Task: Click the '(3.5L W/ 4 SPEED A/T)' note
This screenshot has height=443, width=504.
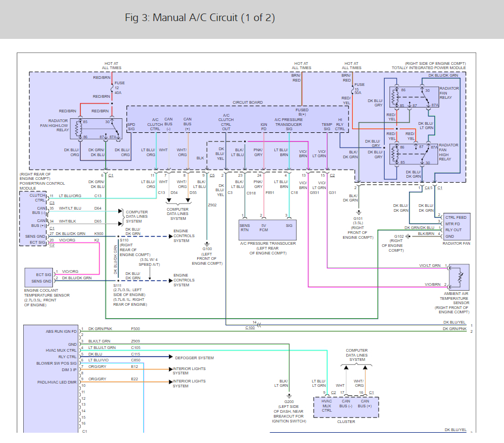Action: pos(149,262)
